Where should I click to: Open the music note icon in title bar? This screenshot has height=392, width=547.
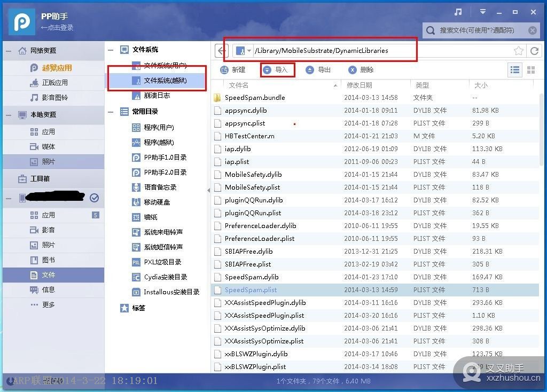[458, 12]
